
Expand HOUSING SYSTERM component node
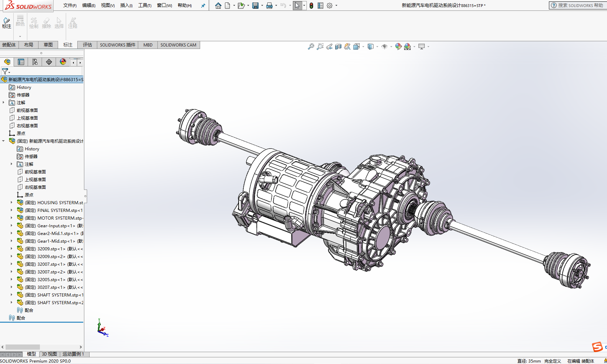click(12, 202)
